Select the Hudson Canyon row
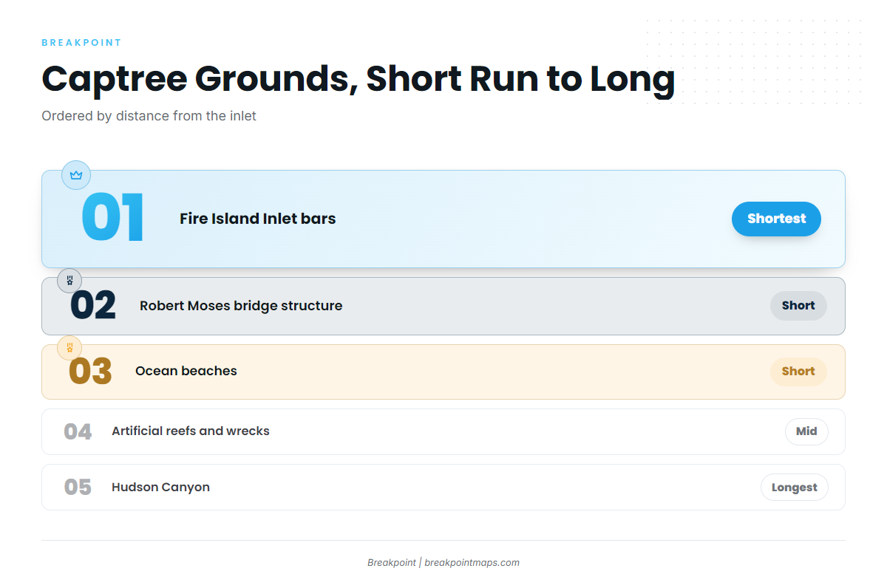887x588 pixels. click(x=443, y=487)
